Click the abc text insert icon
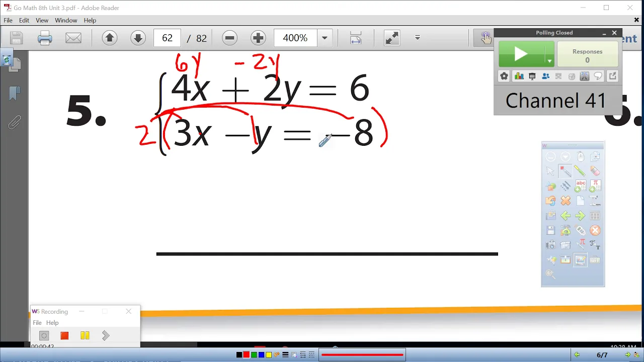Image resolution: width=644 pixels, height=362 pixels. click(580, 187)
